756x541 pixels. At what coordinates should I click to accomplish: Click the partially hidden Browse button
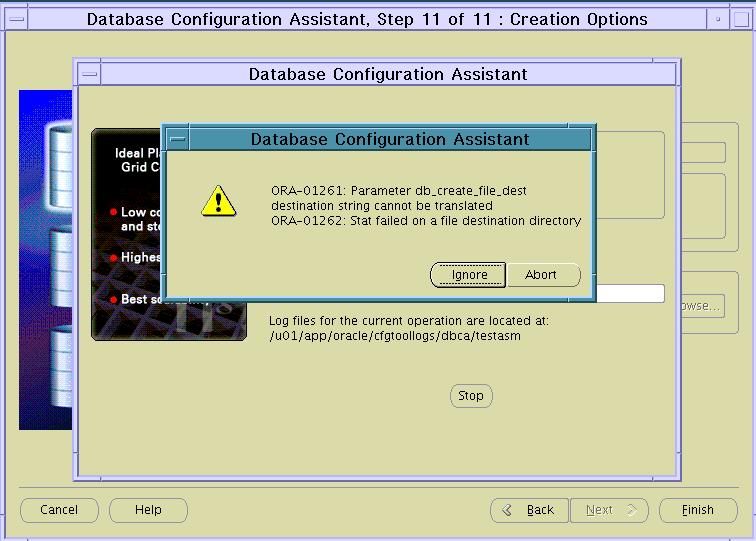tap(702, 306)
